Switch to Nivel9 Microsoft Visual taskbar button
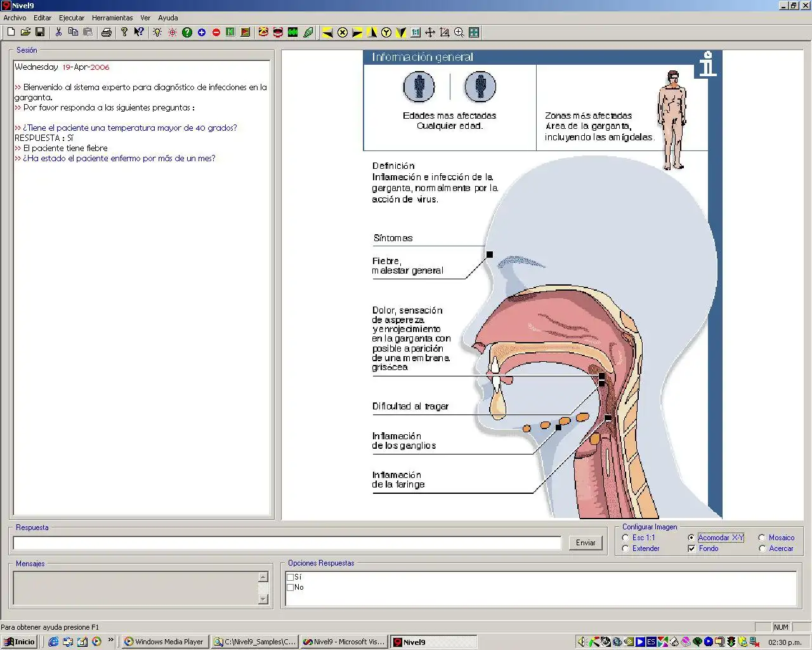812x650 pixels. pos(343,642)
